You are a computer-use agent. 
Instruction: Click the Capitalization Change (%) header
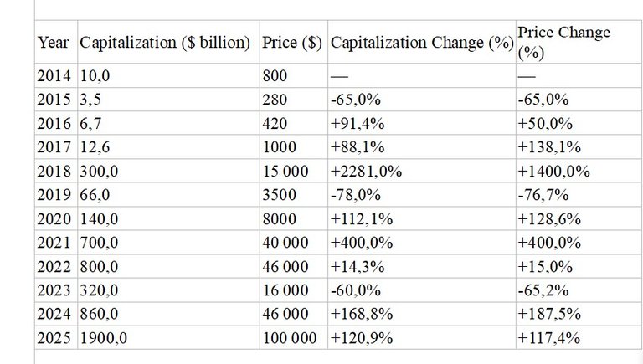pos(422,42)
